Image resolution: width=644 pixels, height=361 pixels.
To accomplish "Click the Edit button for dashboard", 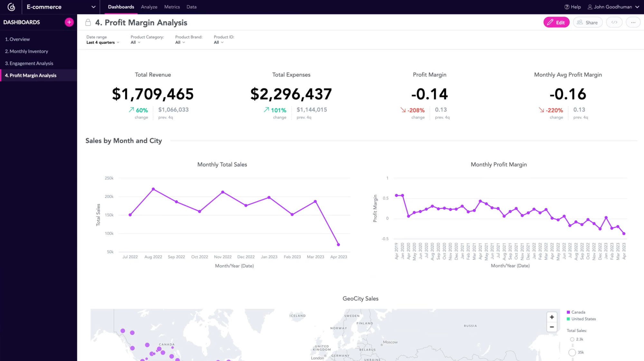I will coord(556,22).
